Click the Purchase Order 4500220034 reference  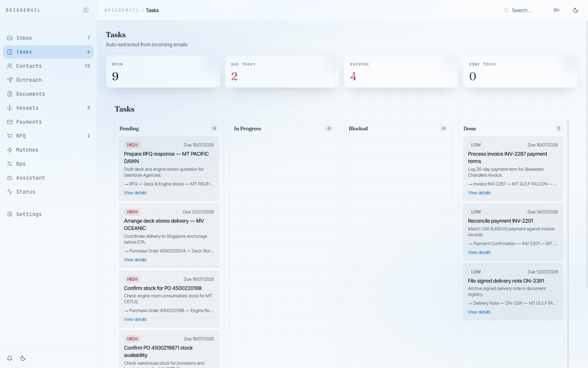pos(169,251)
